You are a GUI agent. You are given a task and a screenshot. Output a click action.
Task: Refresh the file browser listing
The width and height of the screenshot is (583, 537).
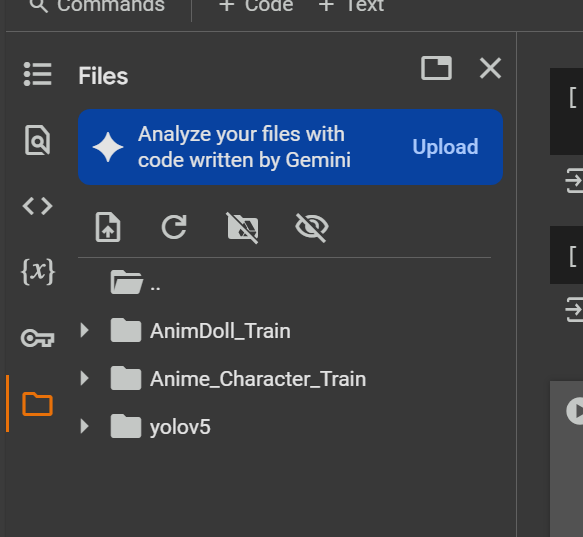(x=174, y=227)
